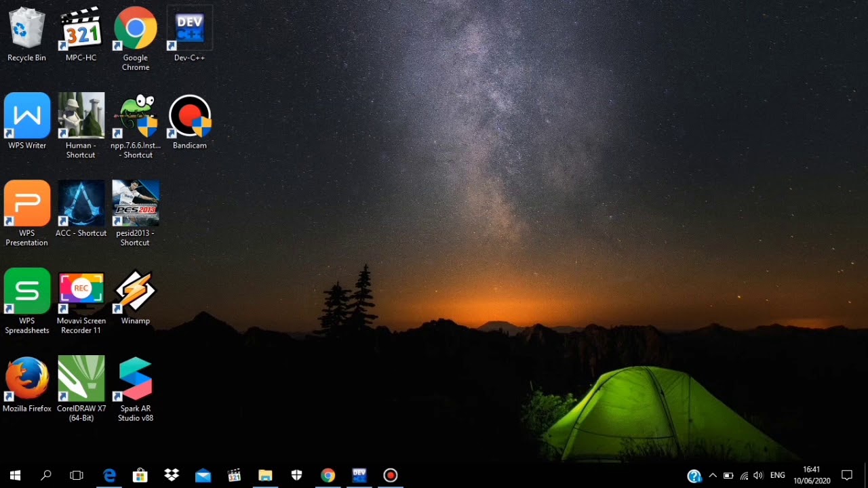
Task: Switch to Dev-C++ on the taskbar
Action: point(359,475)
